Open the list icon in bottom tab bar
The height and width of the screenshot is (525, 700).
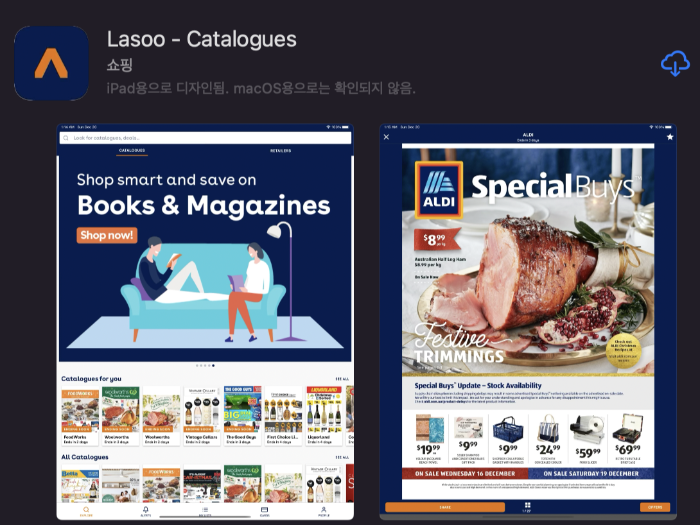click(x=205, y=510)
